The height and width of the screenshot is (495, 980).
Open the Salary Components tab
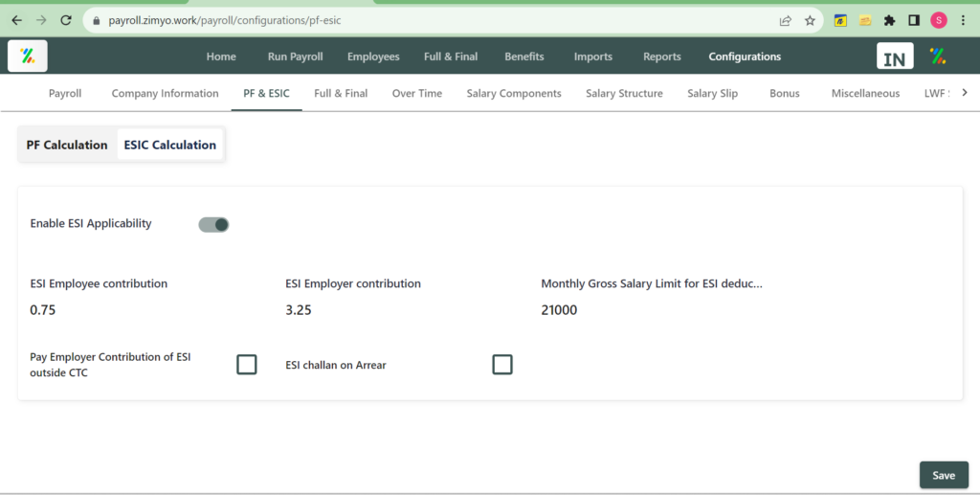click(x=514, y=93)
